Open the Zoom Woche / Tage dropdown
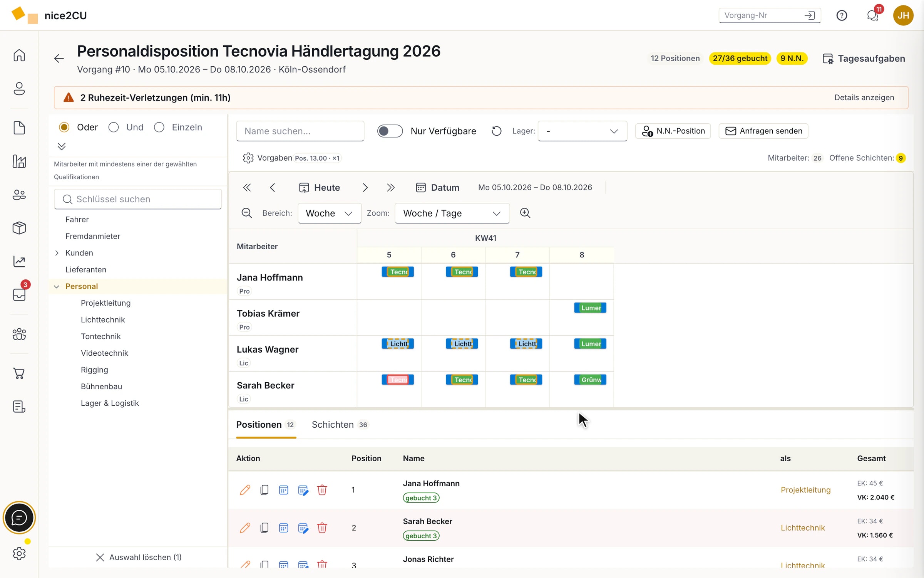The image size is (924, 578). (452, 213)
